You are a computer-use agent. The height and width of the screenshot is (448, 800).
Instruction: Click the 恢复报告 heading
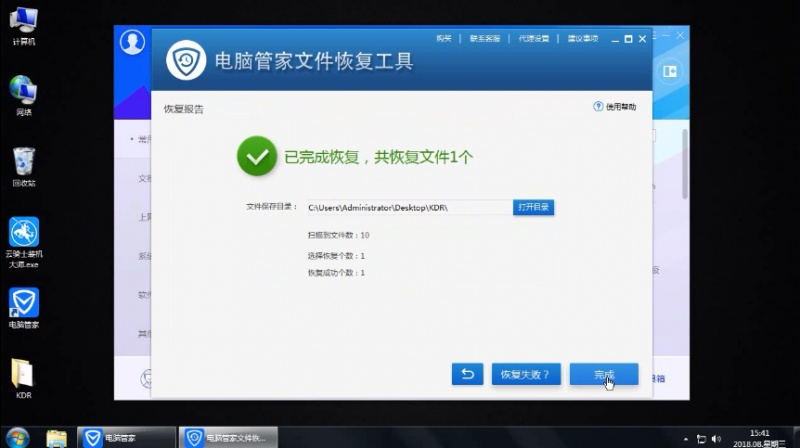(x=184, y=109)
